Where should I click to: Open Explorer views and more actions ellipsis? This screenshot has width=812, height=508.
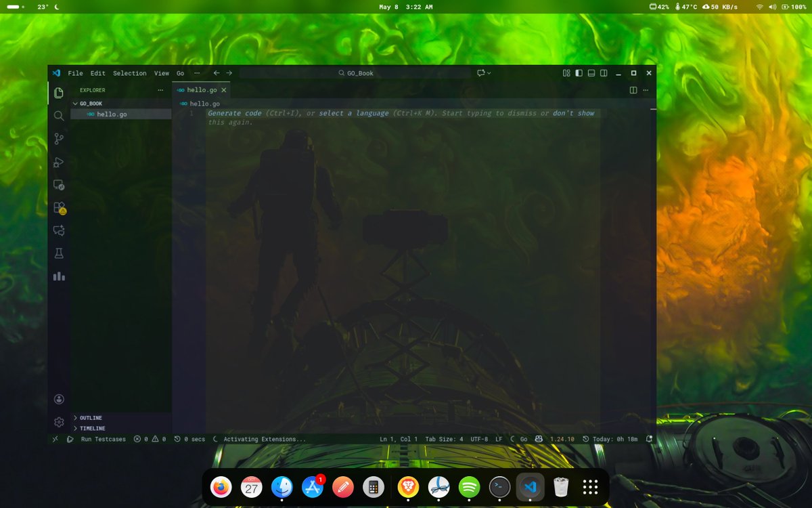[160, 89]
